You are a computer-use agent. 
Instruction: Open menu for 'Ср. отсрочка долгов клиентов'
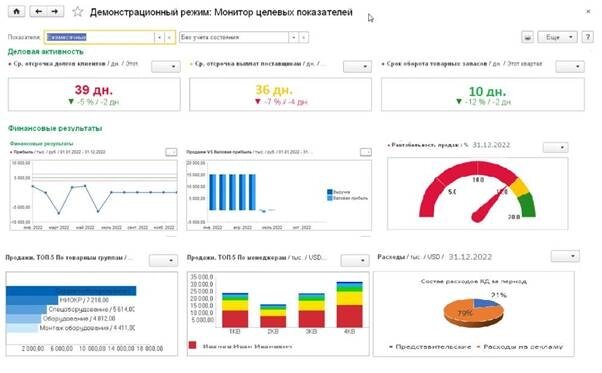point(165,66)
